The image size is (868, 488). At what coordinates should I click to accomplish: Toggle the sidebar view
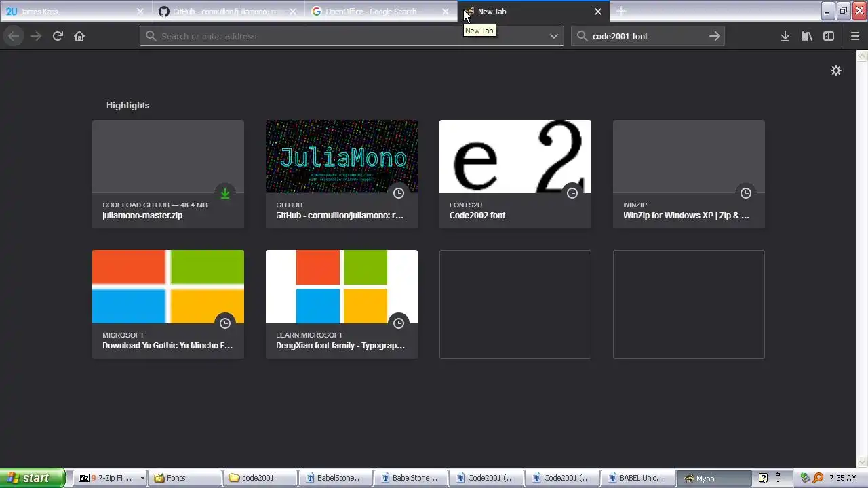[x=829, y=36]
